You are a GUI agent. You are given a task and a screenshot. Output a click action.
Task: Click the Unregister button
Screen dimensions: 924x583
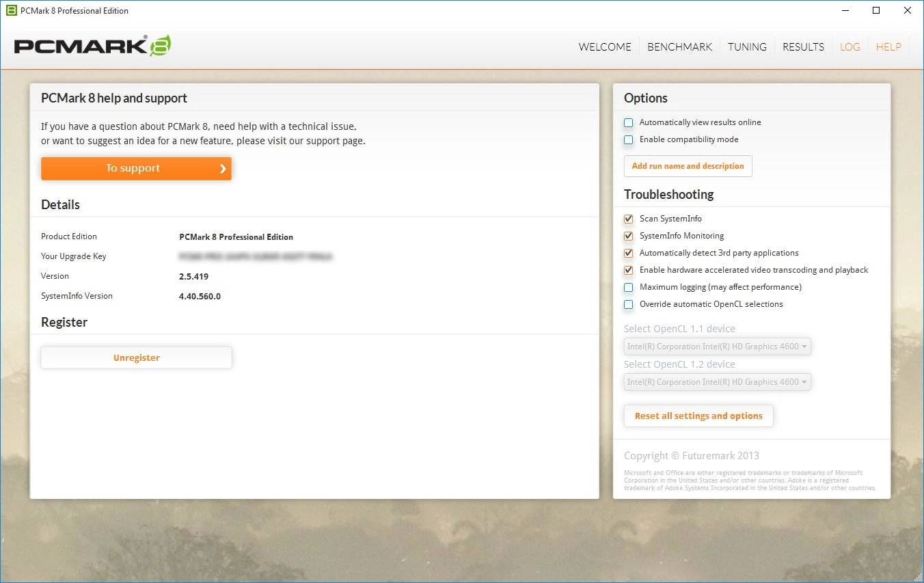pyautogui.click(x=136, y=357)
